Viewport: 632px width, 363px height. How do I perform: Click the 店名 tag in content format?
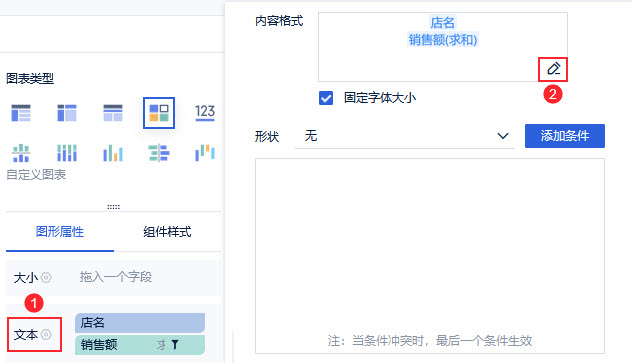[443, 23]
